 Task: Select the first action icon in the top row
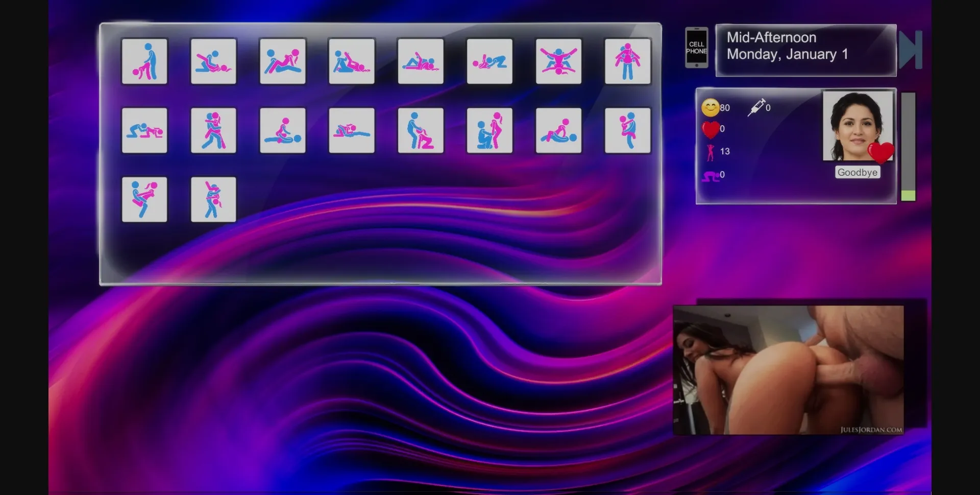click(144, 61)
